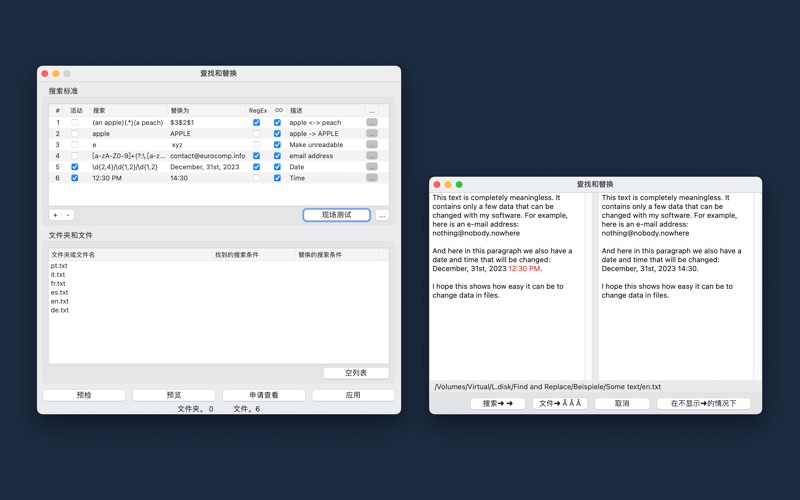This screenshot has height=500, width=800.
Task: Disable active checkbox for Date row 5
Action: point(74,167)
